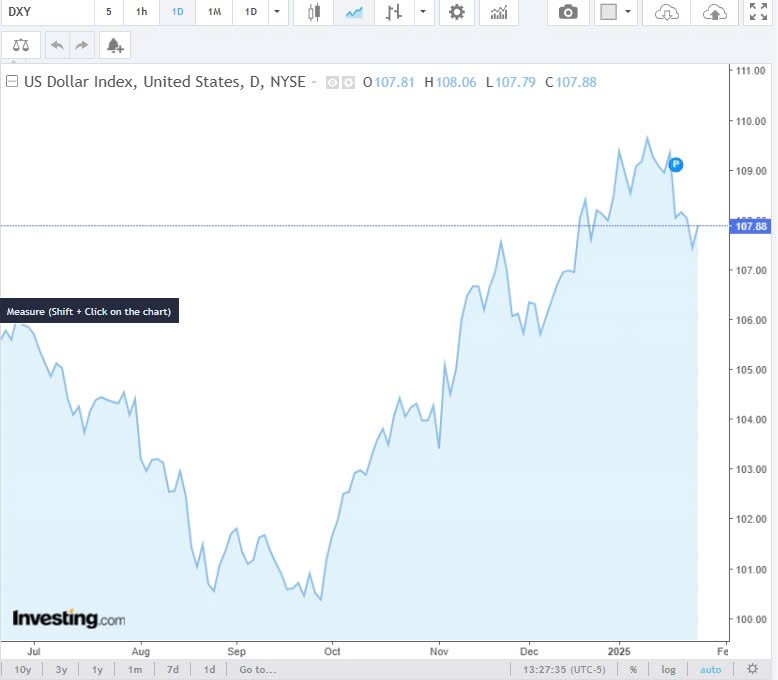
Task: Load chart layout cloud download icon
Action: coord(666,12)
